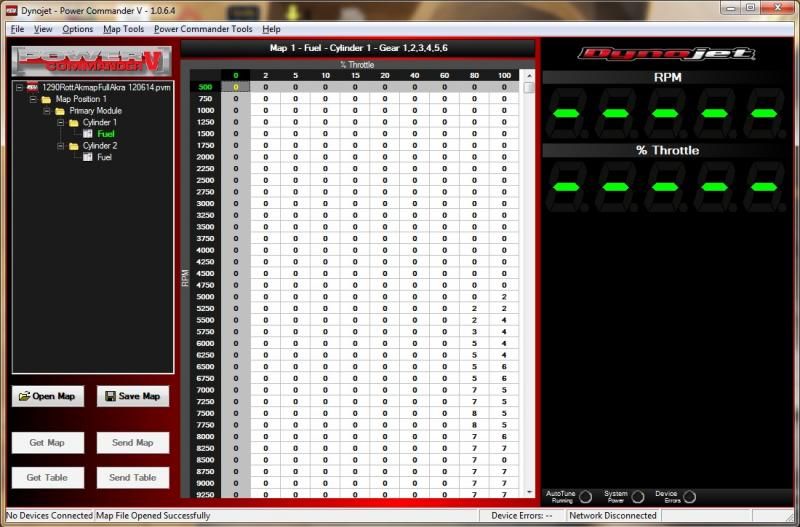Viewport: 800px width, 527px height.
Task: Click the fuel table scrollbar down arrow
Action: coord(529,491)
